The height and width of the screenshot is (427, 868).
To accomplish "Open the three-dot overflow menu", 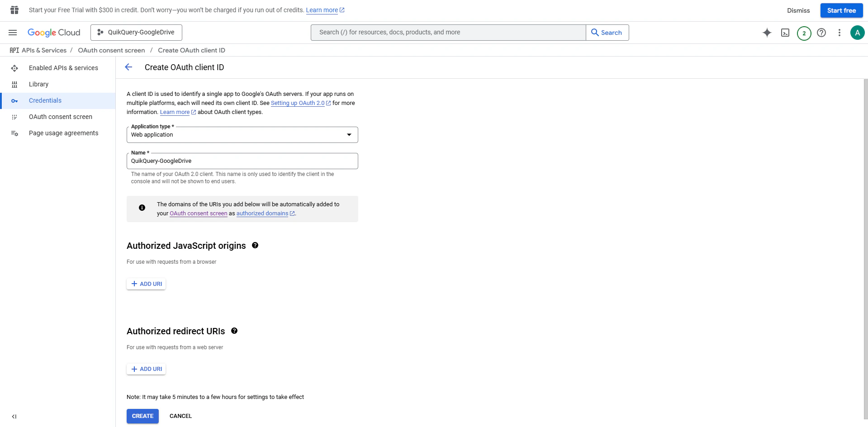I will (x=840, y=32).
